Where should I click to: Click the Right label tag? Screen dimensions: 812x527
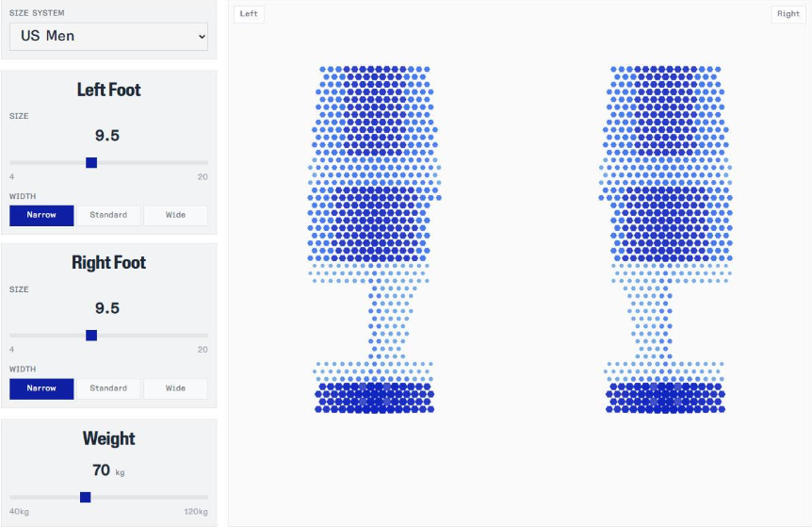click(x=788, y=14)
